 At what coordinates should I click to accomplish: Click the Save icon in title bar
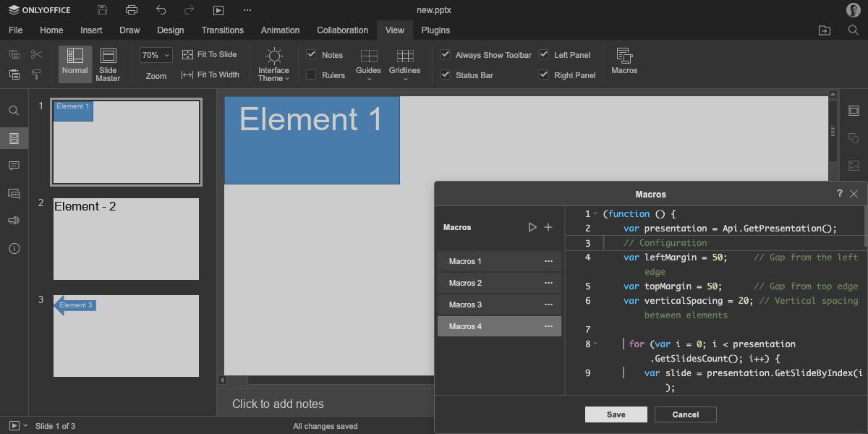pos(102,10)
